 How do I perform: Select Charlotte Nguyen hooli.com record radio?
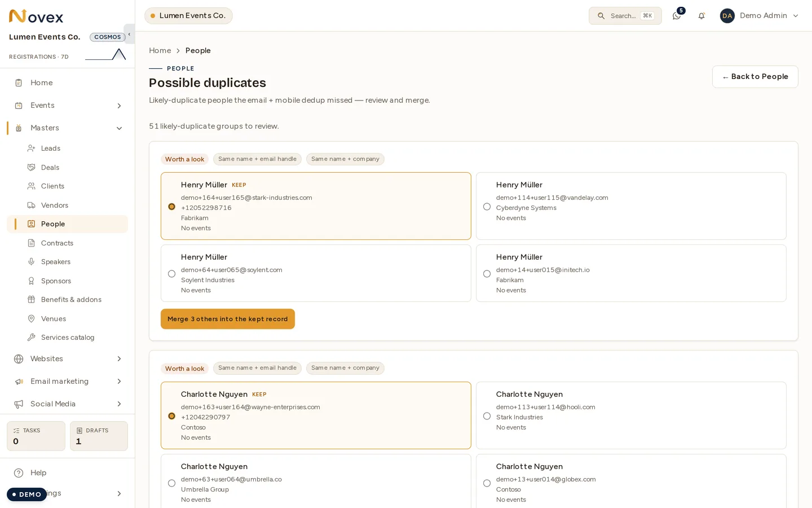tap(487, 416)
